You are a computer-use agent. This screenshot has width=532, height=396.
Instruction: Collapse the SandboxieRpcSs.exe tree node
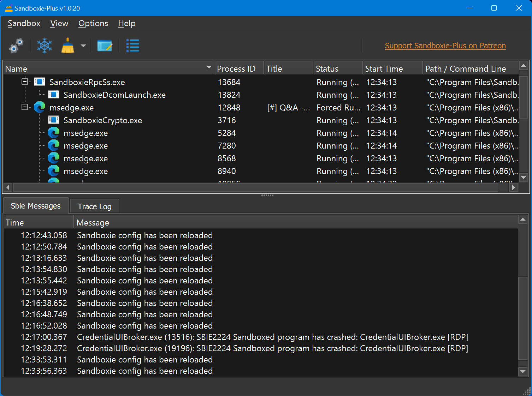pyautogui.click(x=25, y=82)
